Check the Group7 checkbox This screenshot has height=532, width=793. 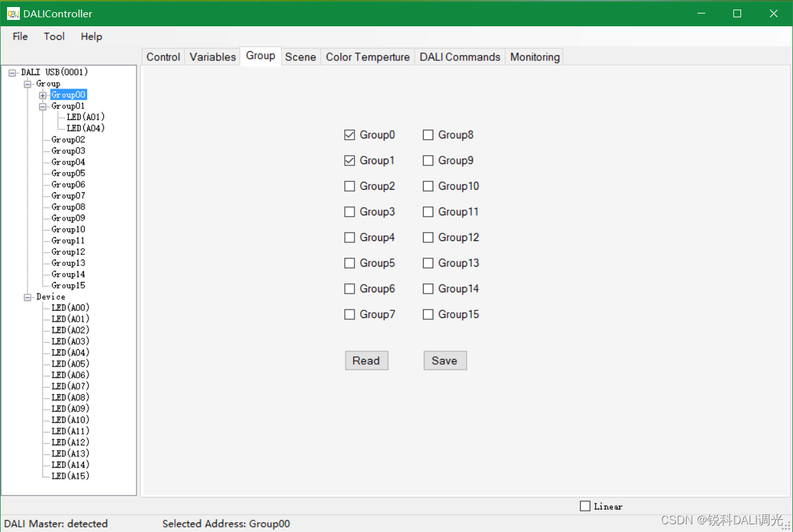point(349,315)
